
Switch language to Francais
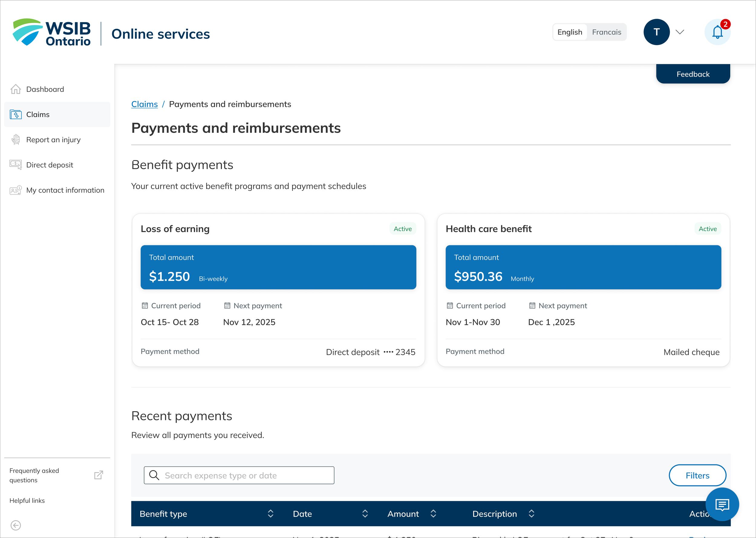coord(606,32)
